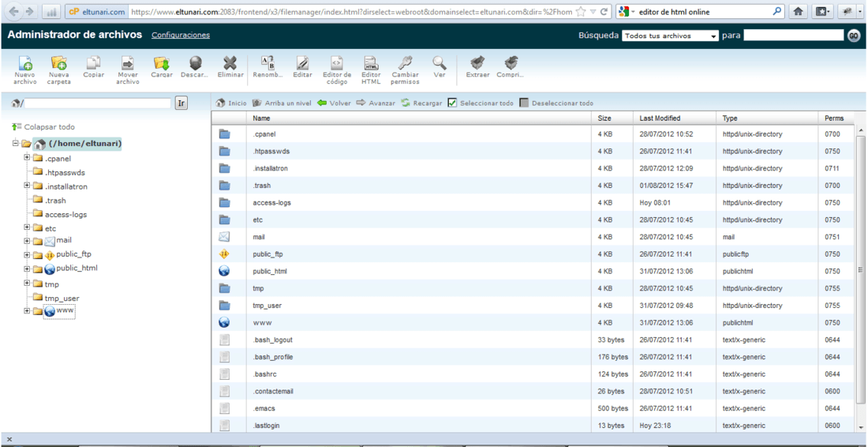
Task: Select .htpasswds in the folder tree
Action: point(65,172)
